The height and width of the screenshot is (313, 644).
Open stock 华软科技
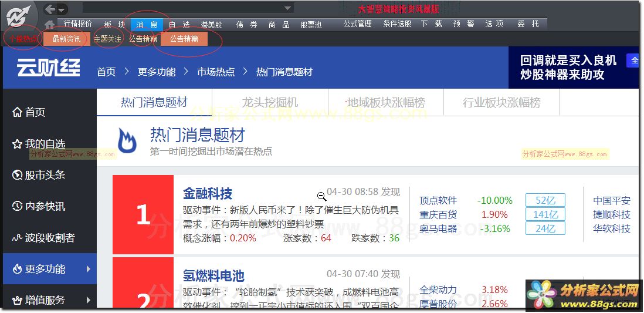point(612,228)
